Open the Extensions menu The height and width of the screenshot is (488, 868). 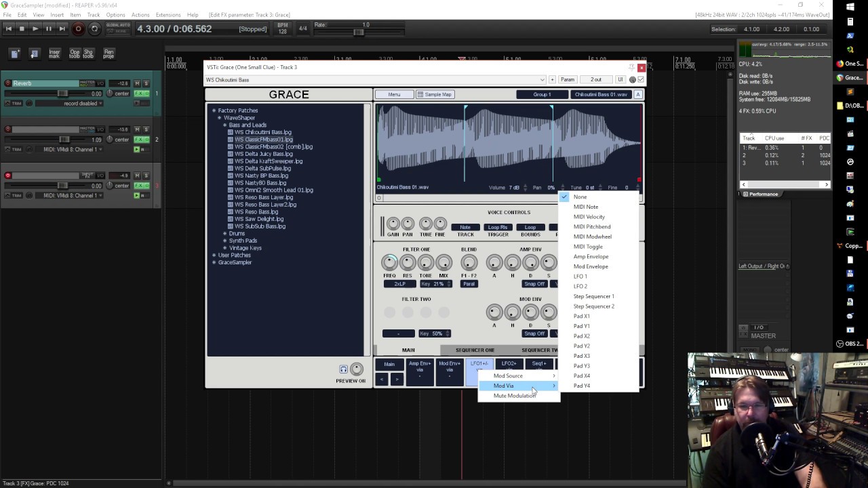coord(167,14)
